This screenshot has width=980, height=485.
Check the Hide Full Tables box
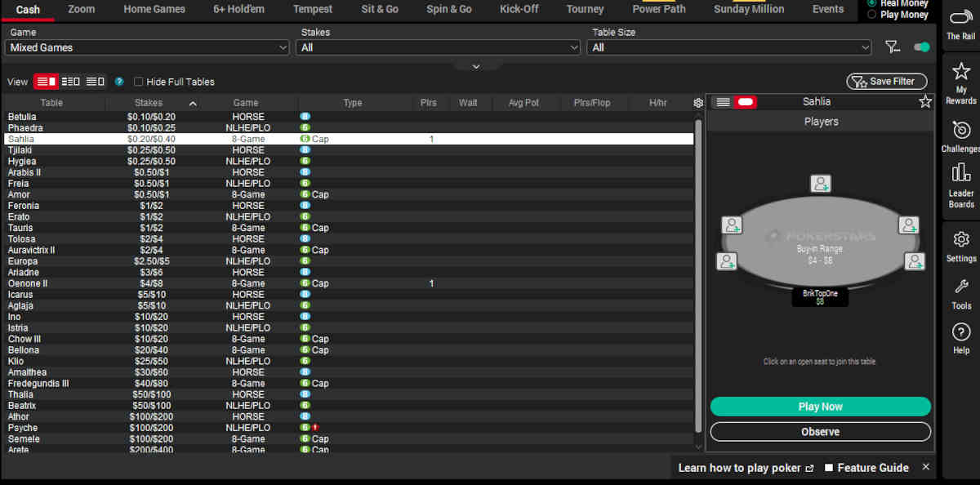pyautogui.click(x=139, y=82)
